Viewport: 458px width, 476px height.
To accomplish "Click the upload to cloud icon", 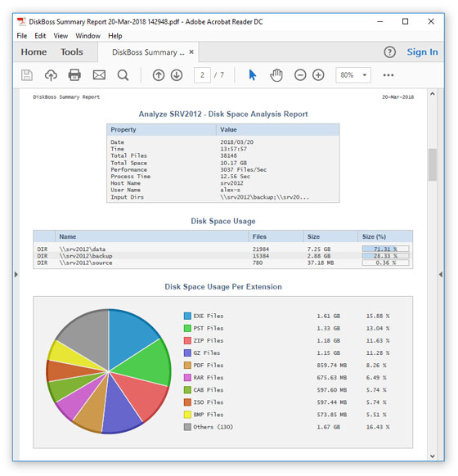I will tap(51, 75).
